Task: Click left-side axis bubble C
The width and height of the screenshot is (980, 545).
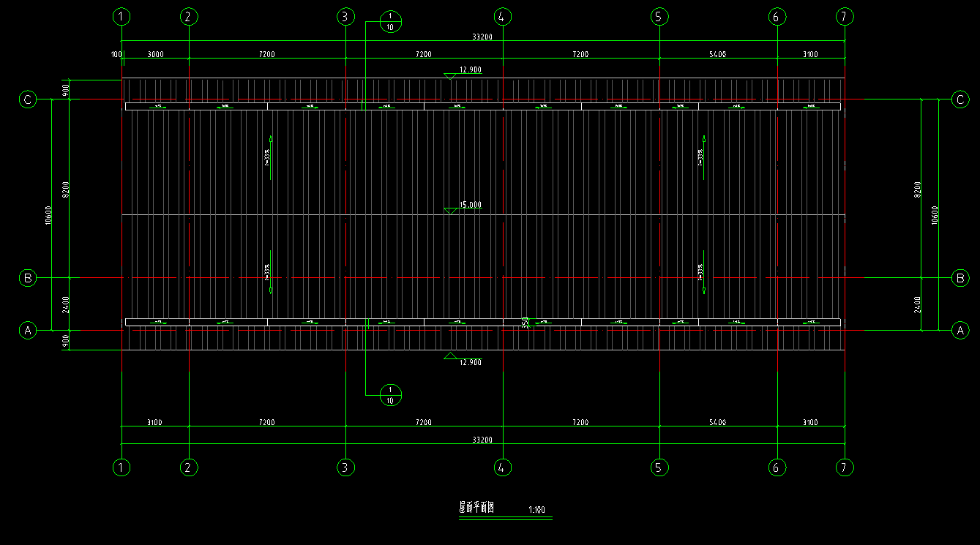Action: coord(28,99)
